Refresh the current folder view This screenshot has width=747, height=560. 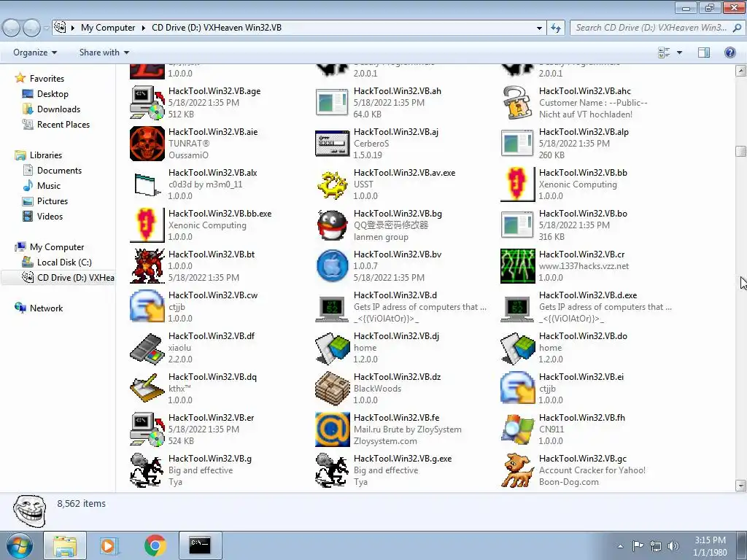click(555, 28)
